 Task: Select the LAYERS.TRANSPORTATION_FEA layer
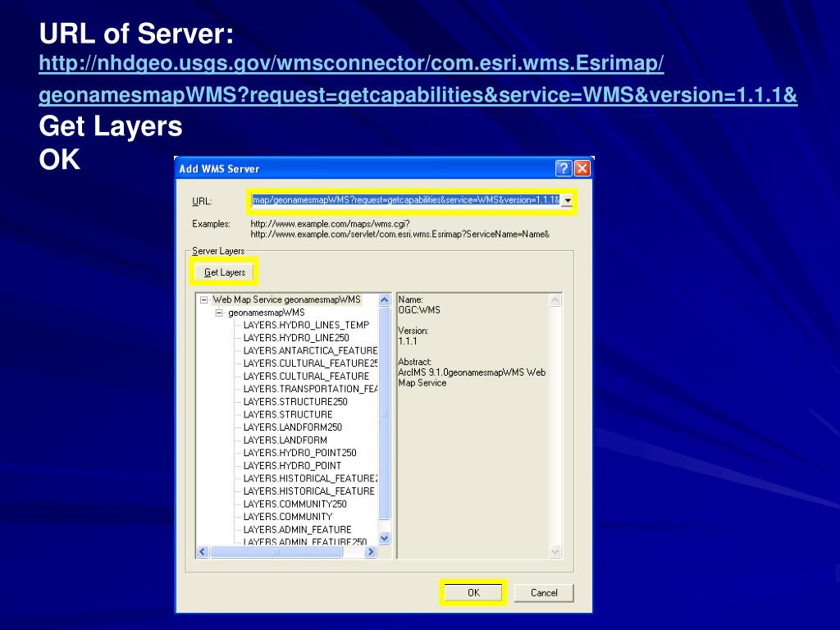tap(310, 389)
